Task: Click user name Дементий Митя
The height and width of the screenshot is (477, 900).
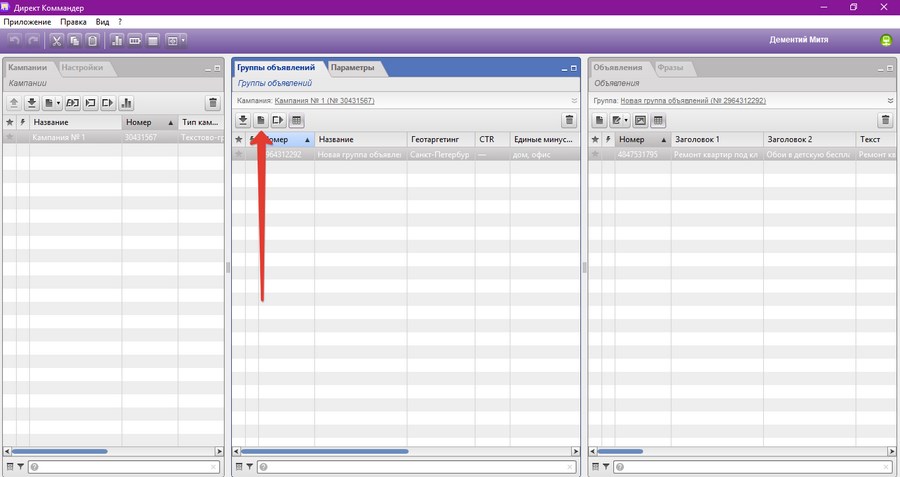Action: tap(798, 40)
